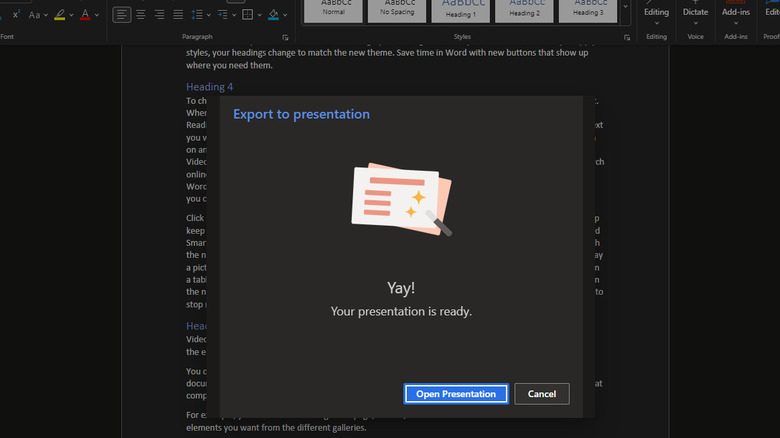Justify the paragraph text
This screenshot has width=780, height=438.
click(178, 15)
